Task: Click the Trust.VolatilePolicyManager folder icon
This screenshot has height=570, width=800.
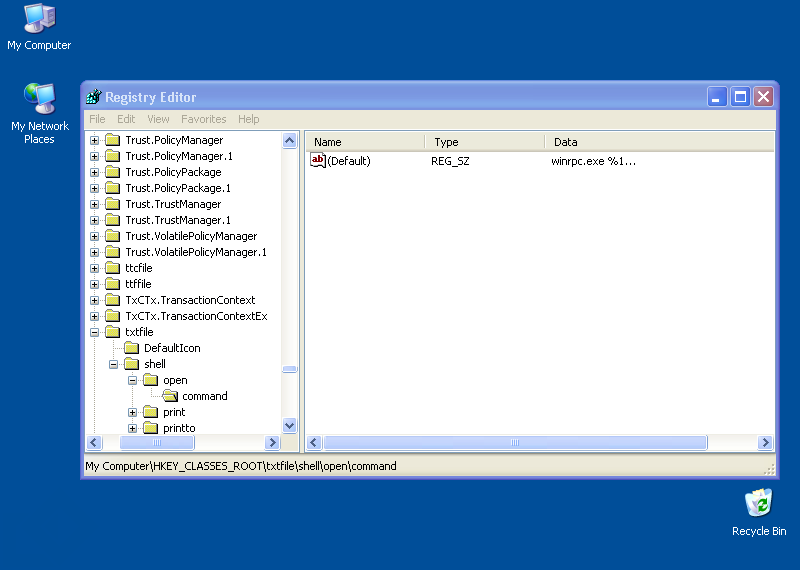Action: pos(112,236)
